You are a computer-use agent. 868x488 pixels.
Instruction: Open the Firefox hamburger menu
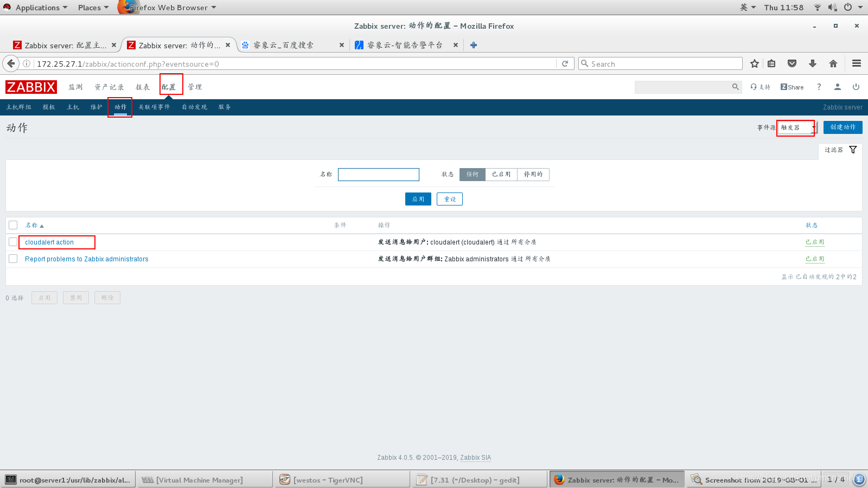[857, 63]
